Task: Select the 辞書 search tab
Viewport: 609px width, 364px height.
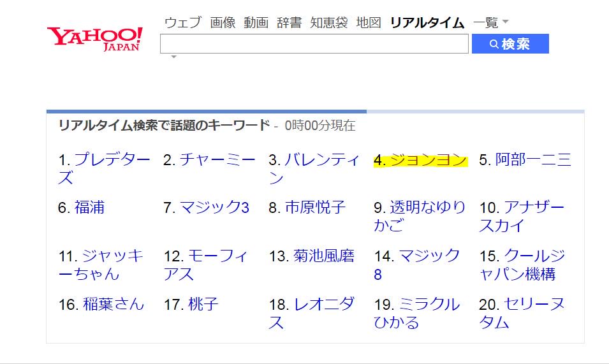Action: coord(290,22)
